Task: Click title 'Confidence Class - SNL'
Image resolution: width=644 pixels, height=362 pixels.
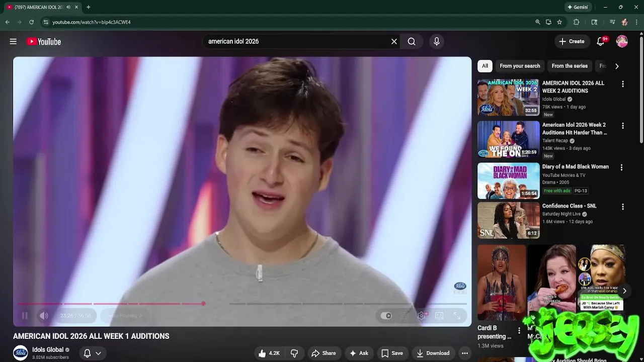Action: (x=569, y=206)
